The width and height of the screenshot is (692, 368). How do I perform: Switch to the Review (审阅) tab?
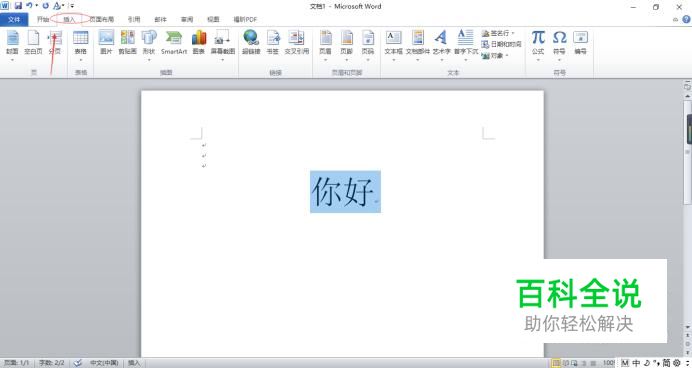click(x=187, y=19)
